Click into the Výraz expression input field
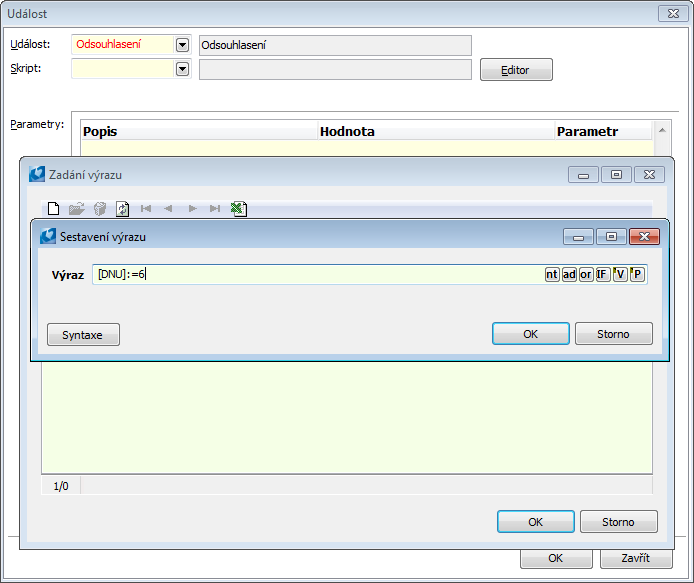The width and height of the screenshot is (694, 583). (318, 274)
